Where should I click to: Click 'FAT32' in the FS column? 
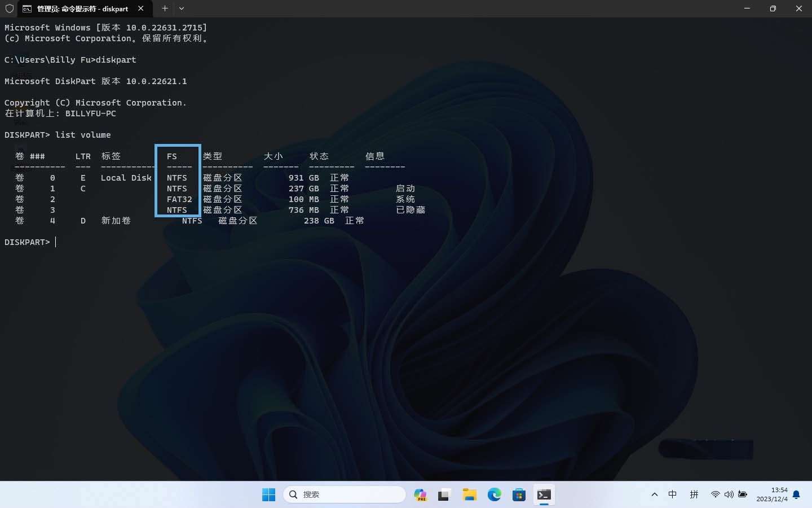(179, 199)
